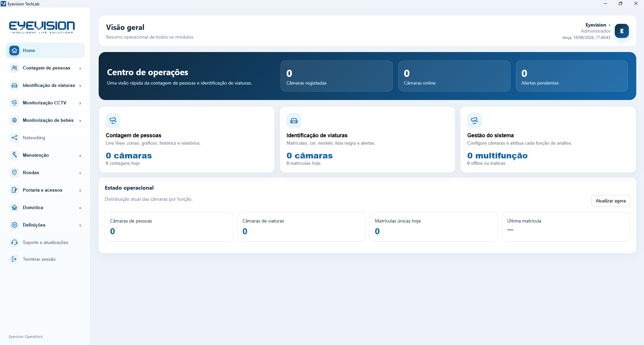The image size is (644, 345).
Task: Expand the Monitorização CCTV chevron
Action: point(80,103)
